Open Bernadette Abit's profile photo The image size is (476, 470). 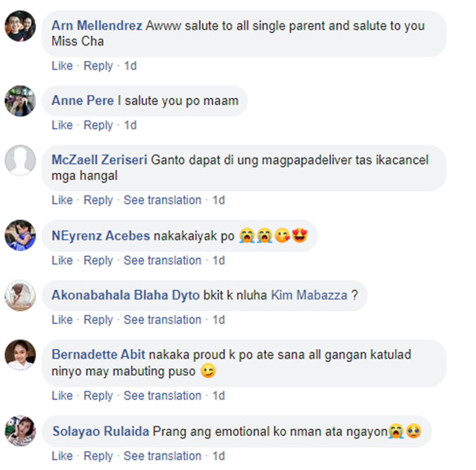pyautogui.click(x=20, y=355)
